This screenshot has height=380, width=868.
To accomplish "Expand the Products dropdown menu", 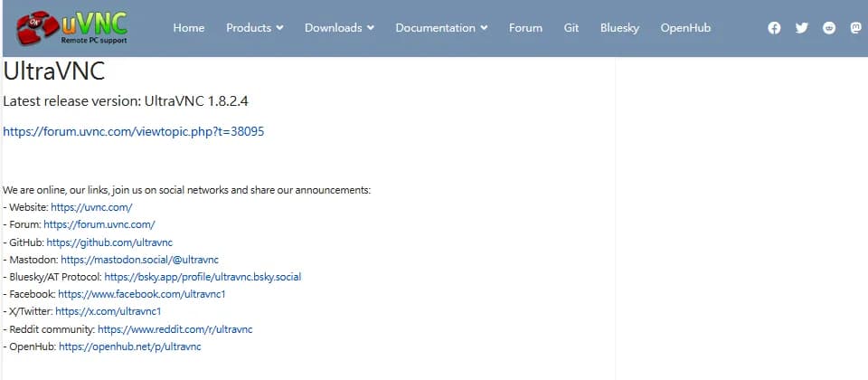I will tap(255, 28).
